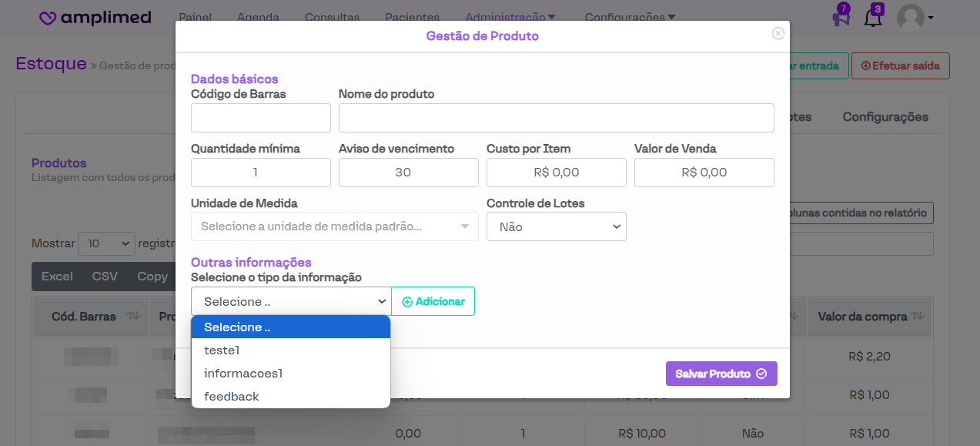Screen dimensions: 980x446
Task: Sort by Cód. Barras column arrows
Action: coord(133,316)
